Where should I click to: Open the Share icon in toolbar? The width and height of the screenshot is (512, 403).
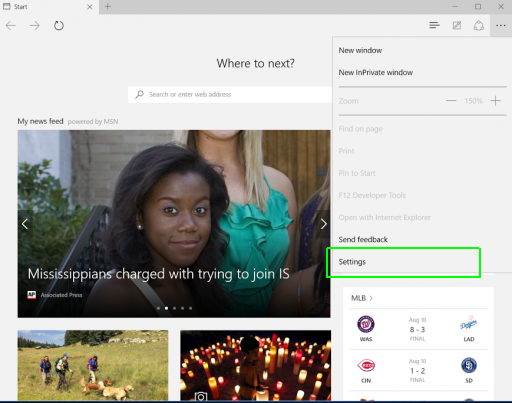point(479,25)
